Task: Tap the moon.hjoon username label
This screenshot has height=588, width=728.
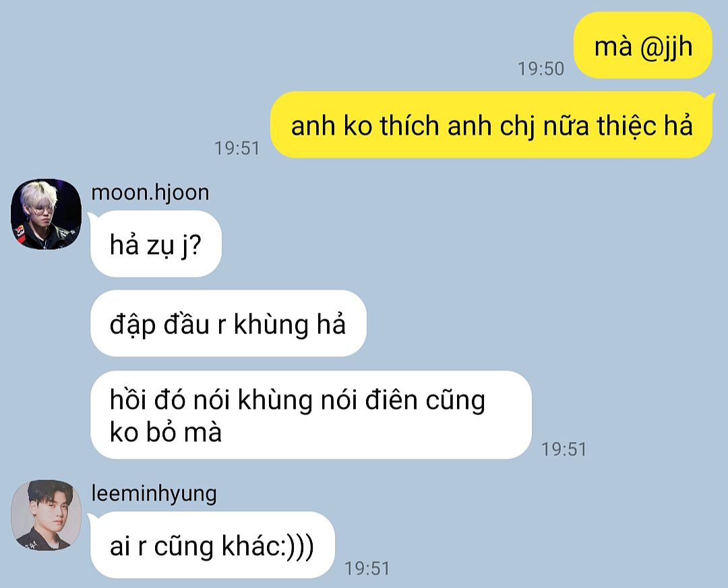Action: pyautogui.click(x=150, y=193)
